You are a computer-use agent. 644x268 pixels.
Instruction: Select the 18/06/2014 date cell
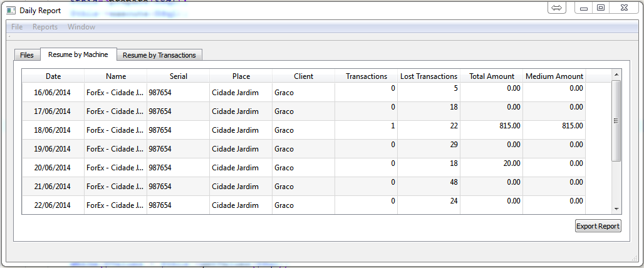pos(53,130)
